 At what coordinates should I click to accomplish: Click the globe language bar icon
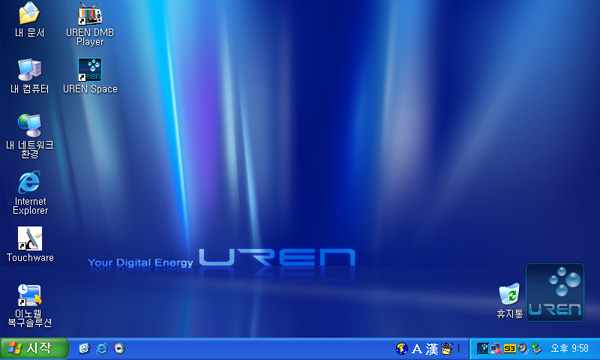coord(401,349)
